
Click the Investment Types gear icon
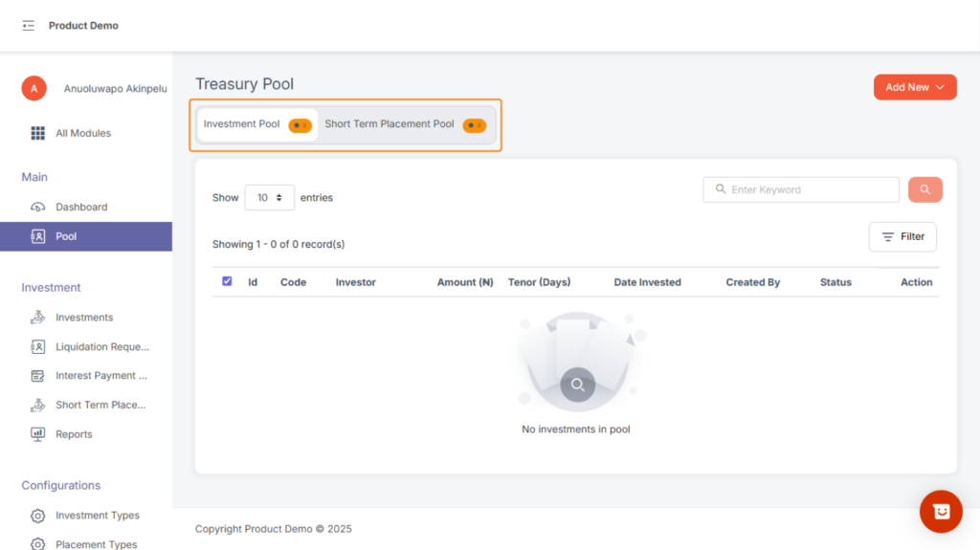[38, 516]
